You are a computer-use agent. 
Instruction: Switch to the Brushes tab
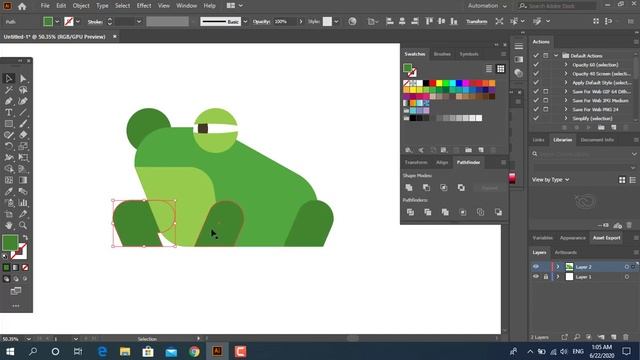coord(442,54)
